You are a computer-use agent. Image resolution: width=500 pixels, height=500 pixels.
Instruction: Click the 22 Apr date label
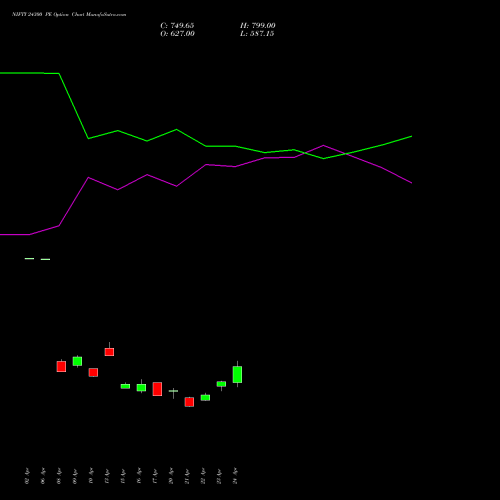point(203,476)
